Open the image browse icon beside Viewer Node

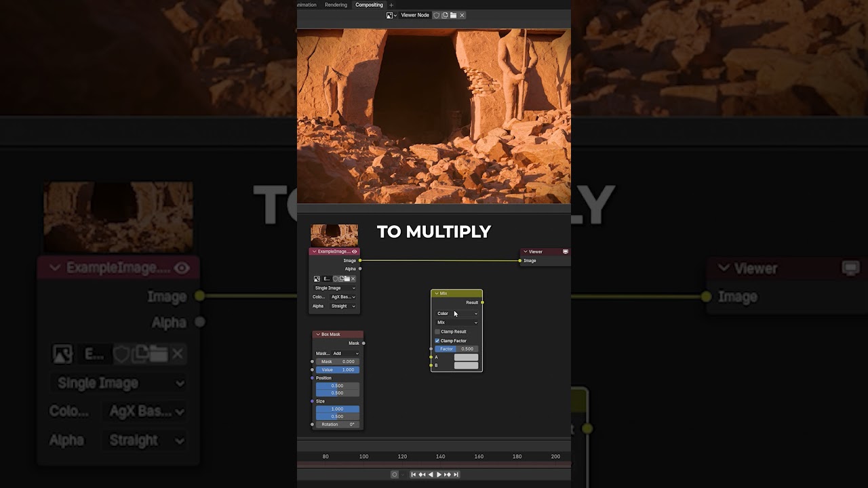pos(391,15)
